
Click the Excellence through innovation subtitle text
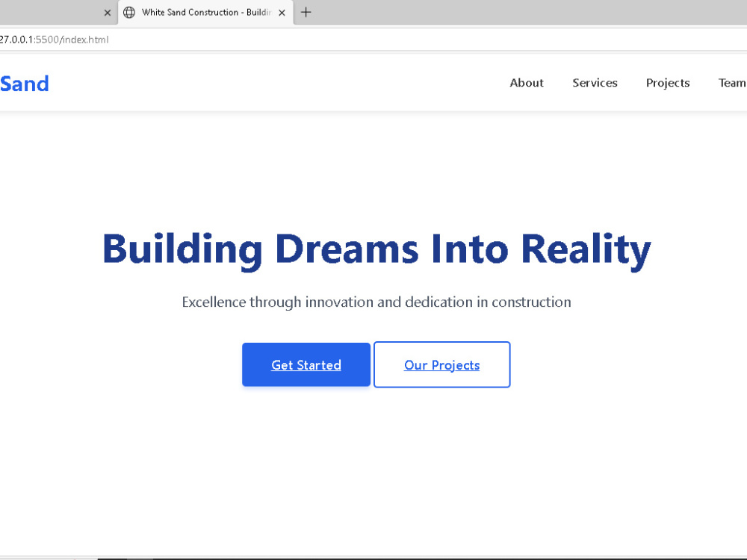(x=376, y=302)
